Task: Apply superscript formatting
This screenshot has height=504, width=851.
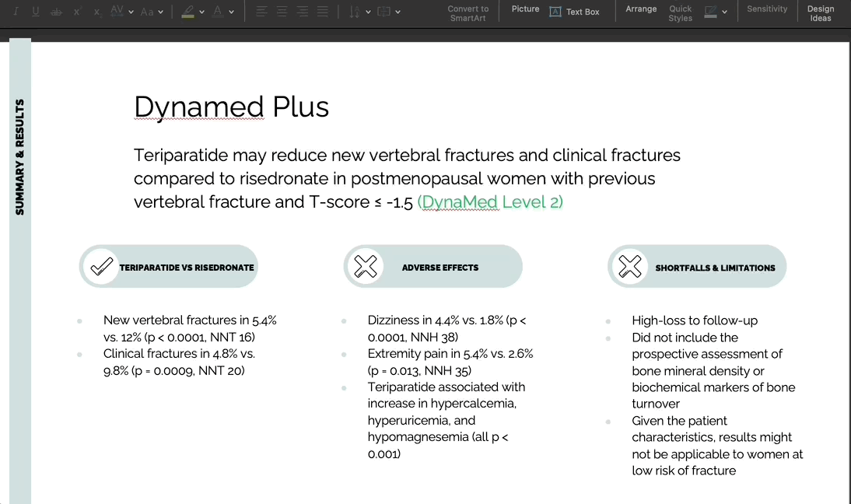Action: click(x=76, y=12)
